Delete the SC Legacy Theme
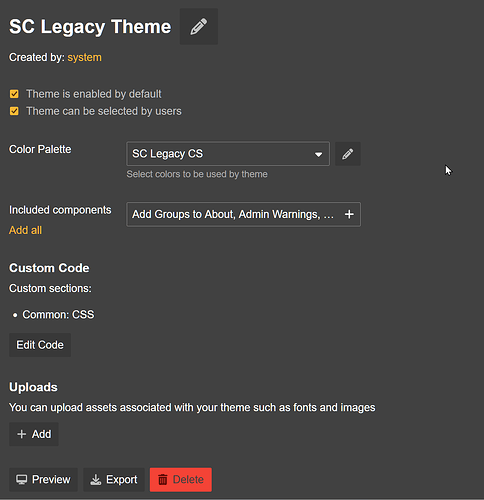This screenshot has height=500, width=484. (x=181, y=480)
